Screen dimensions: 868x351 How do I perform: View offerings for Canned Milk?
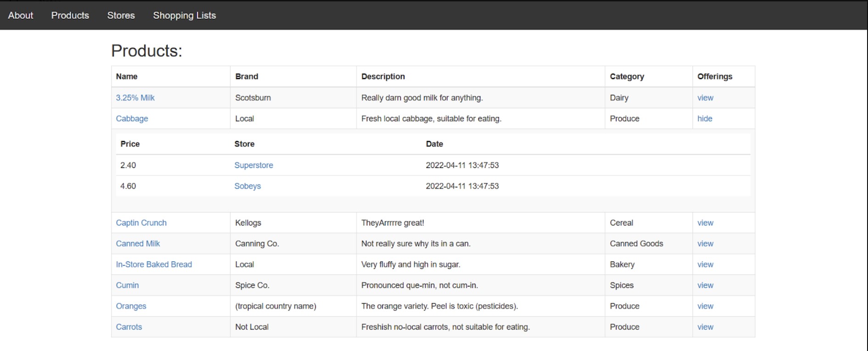pos(706,244)
